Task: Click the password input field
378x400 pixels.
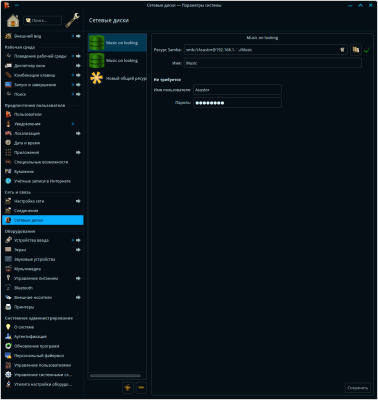Action: tap(237, 103)
